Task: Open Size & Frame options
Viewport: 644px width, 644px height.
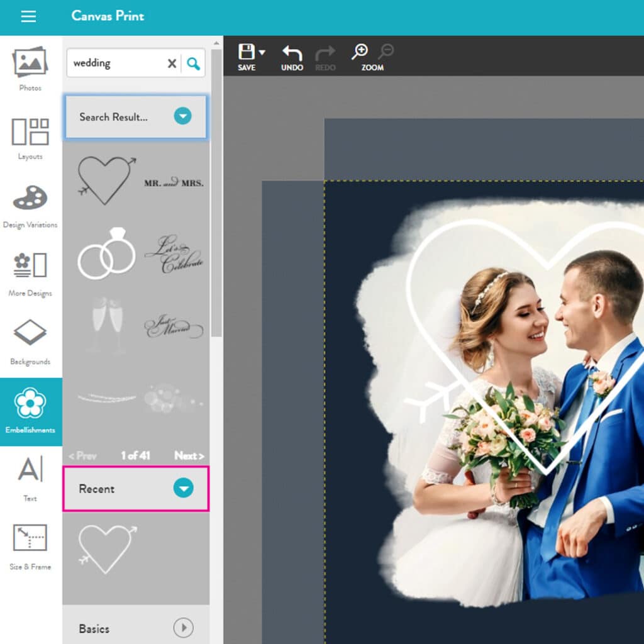Action: [30, 547]
